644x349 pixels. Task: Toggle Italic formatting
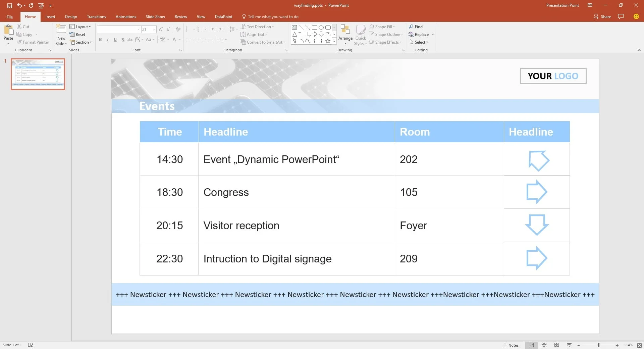108,40
